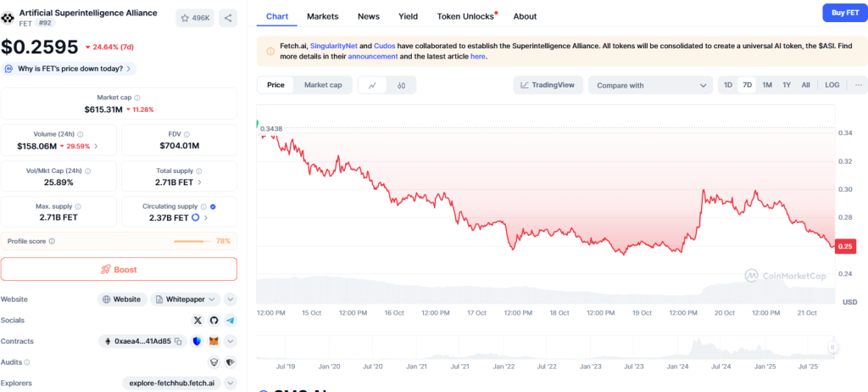Viewport: 868px width, 392px height.
Task: Copy the 0xaea4...41Ad85 contract address
Action: 178,341
